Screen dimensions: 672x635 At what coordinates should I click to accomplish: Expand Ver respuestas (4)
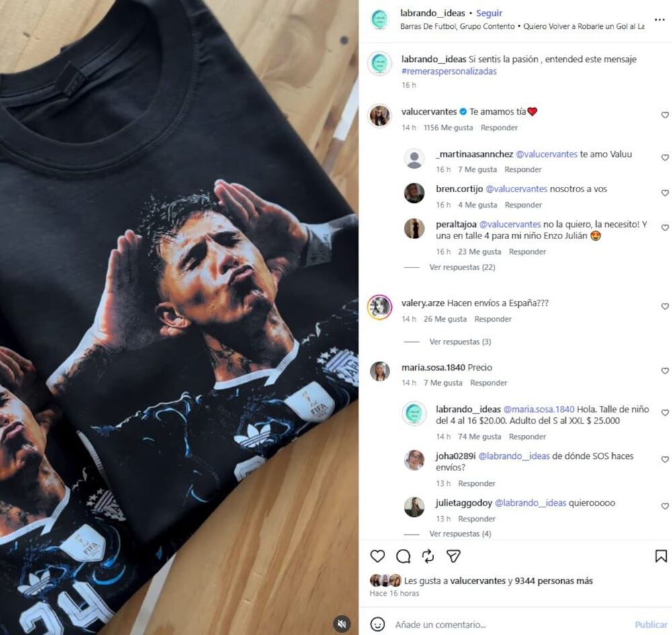click(460, 534)
